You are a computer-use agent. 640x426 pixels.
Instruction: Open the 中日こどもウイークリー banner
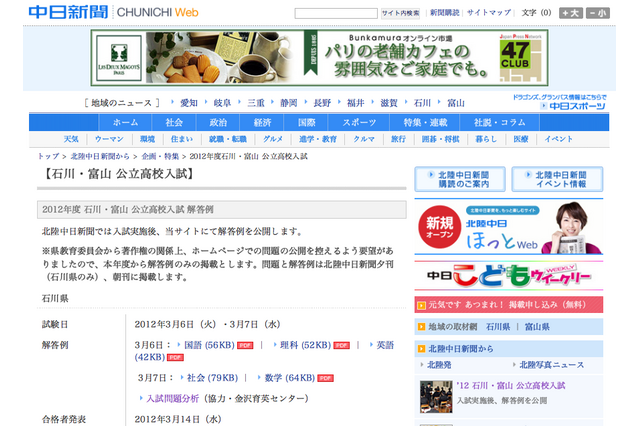pos(509,275)
